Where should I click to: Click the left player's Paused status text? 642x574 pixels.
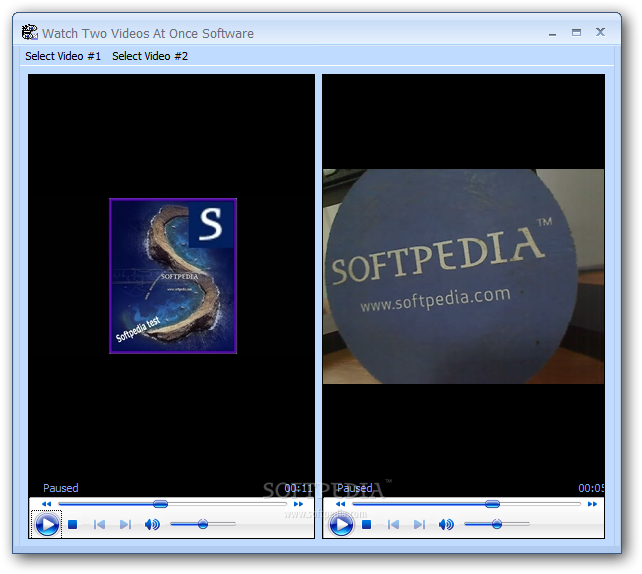[61, 488]
